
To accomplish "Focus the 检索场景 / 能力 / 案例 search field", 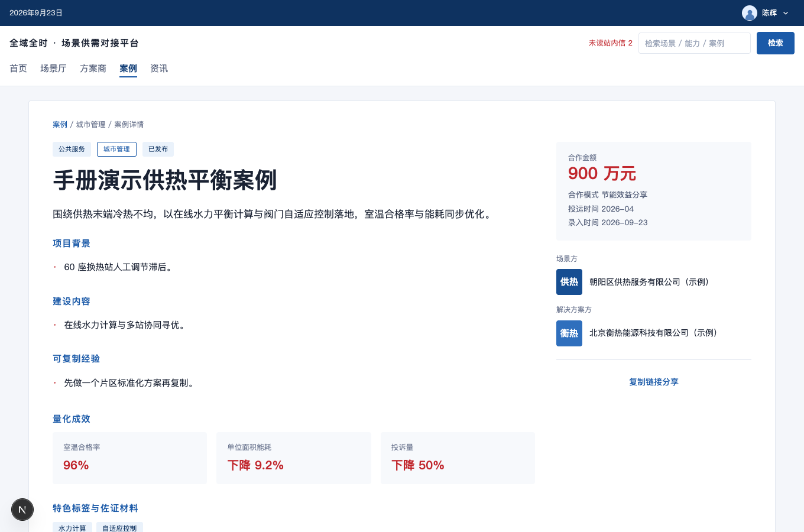I will point(695,43).
